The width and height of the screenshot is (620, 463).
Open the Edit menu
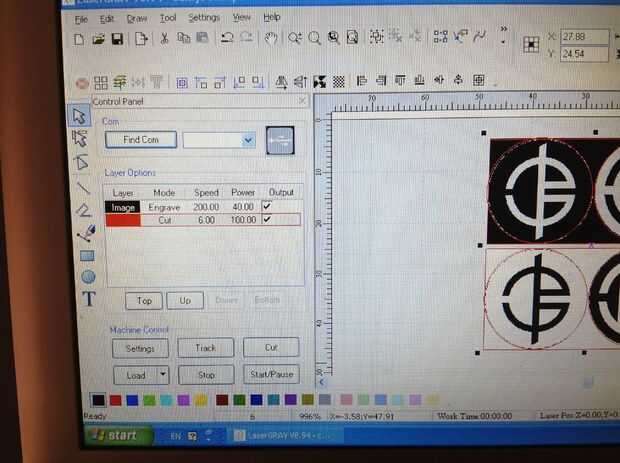click(107, 19)
